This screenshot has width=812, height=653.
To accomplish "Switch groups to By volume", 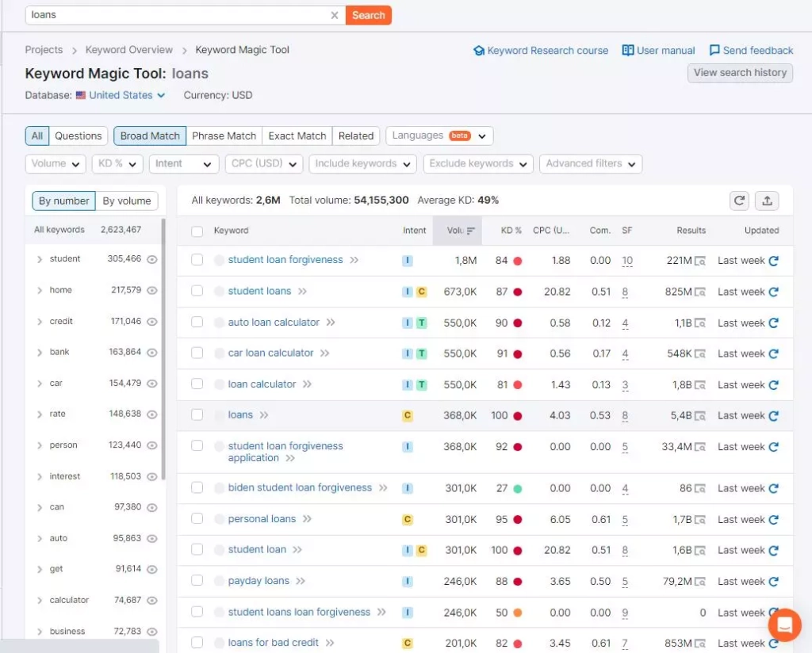I will coord(127,200).
